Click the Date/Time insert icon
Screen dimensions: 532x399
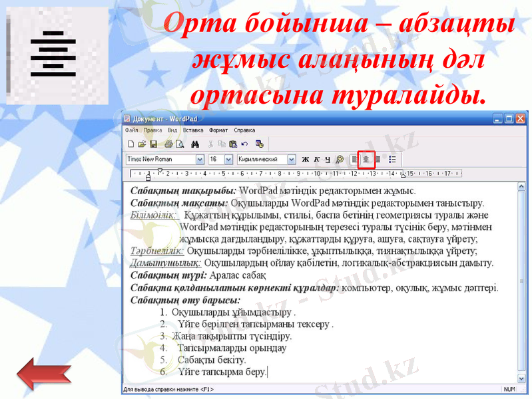tap(260, 144)
